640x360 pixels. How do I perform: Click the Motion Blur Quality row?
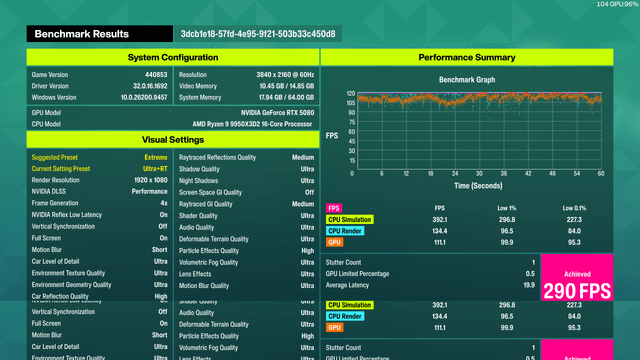(246, 286)
